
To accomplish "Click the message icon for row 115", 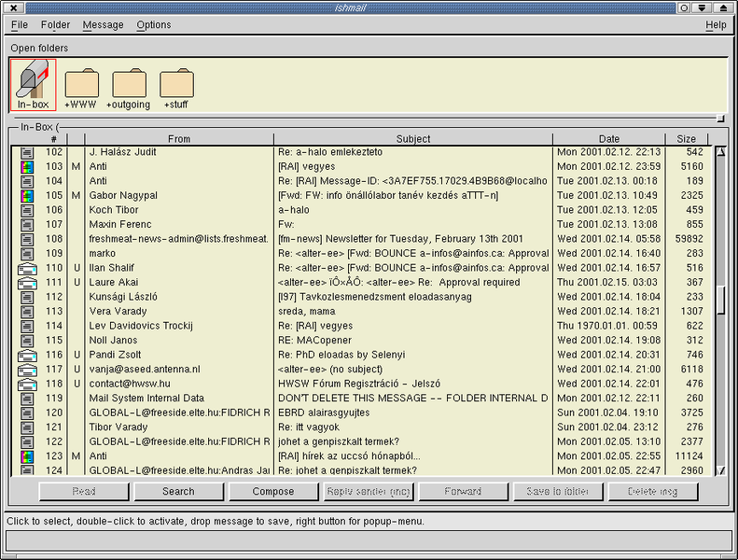I will pyautogui.click(x=27, y=341).
